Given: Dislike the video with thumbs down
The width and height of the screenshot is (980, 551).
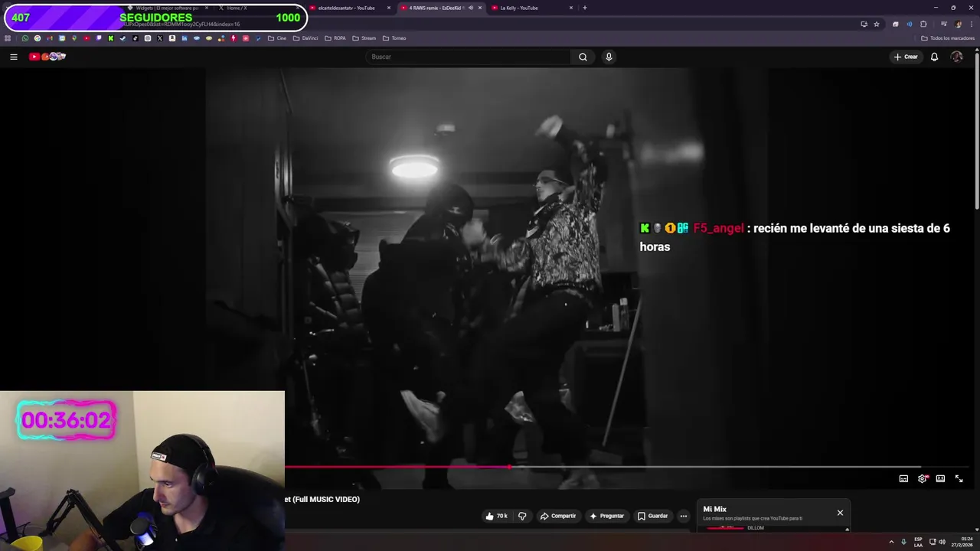Looking at the screenshot, I should 522,516.
